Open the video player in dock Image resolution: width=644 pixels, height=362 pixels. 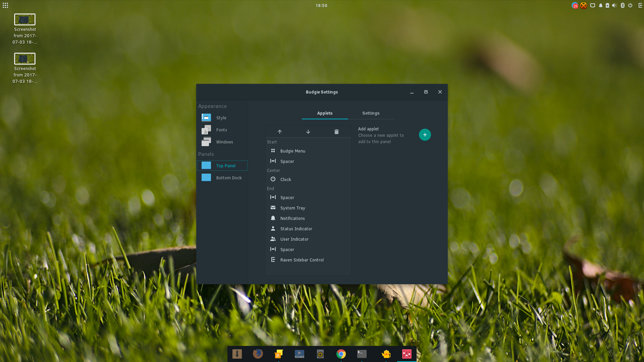point(300,354)
